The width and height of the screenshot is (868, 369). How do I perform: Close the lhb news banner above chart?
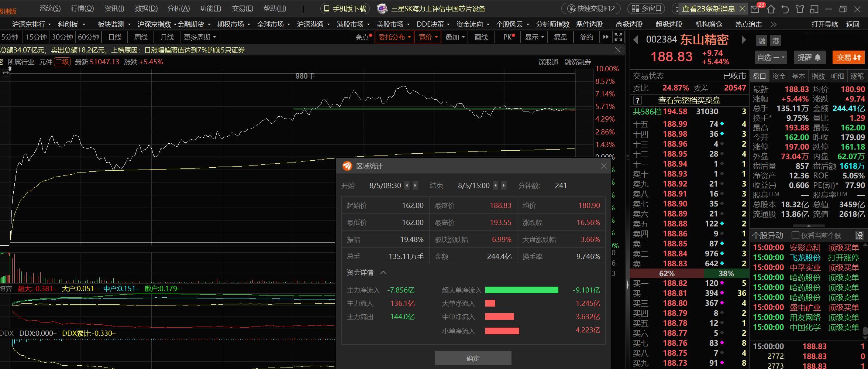(618, 50)
